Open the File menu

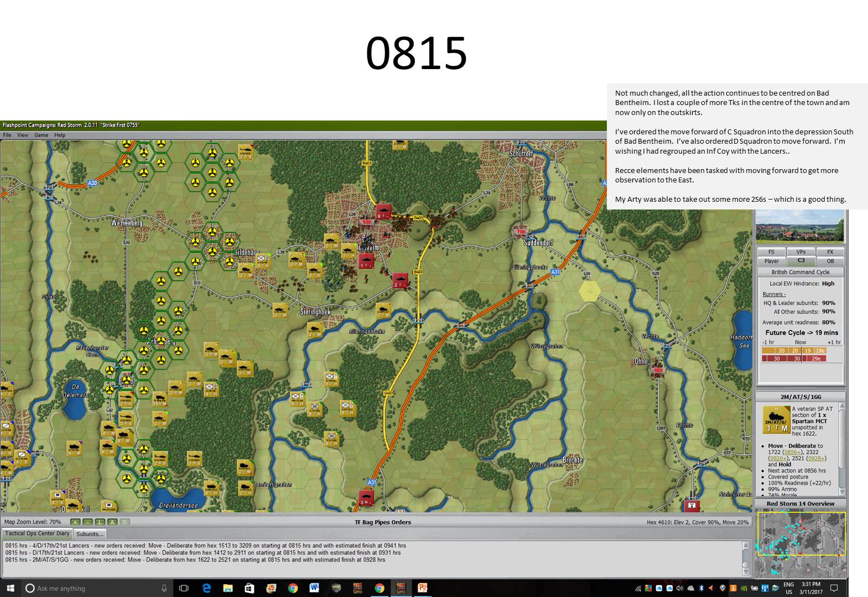(7, 135)
